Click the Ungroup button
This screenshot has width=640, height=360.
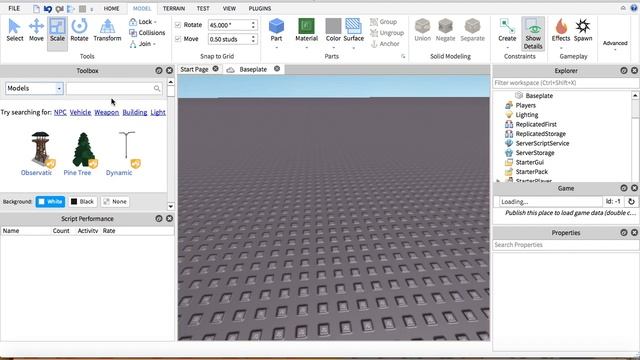[x=387, y=33]
